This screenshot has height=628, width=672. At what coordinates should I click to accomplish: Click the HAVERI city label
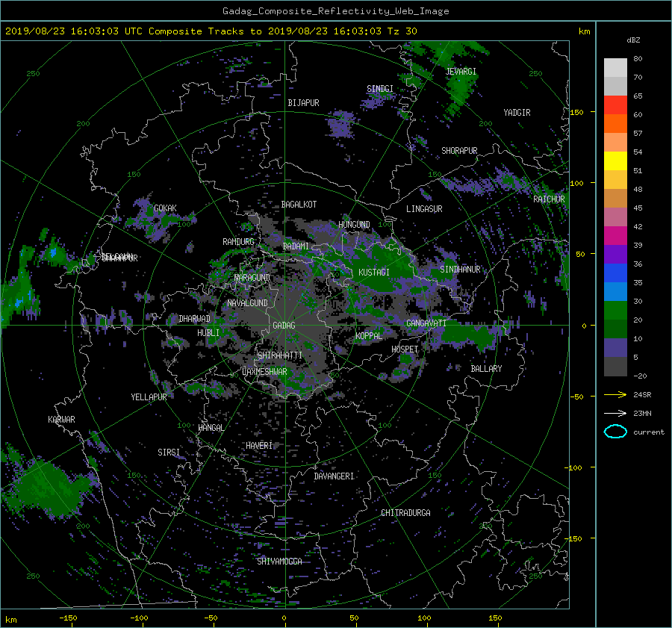pyautogui.click(x=259, y=446)
